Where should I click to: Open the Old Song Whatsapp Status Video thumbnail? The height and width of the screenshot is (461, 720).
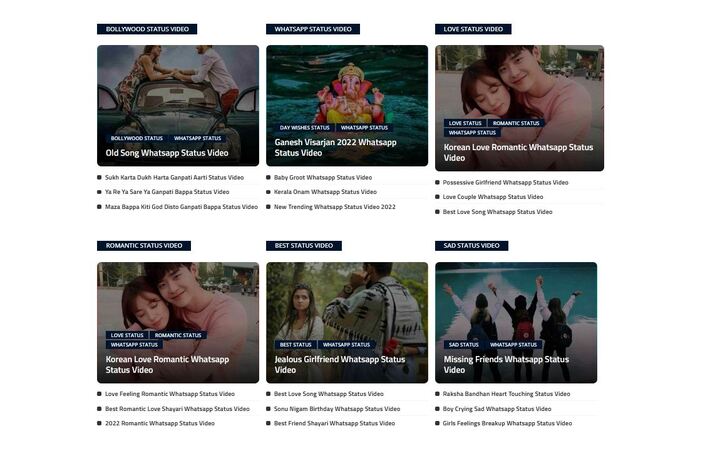[178, 105]
